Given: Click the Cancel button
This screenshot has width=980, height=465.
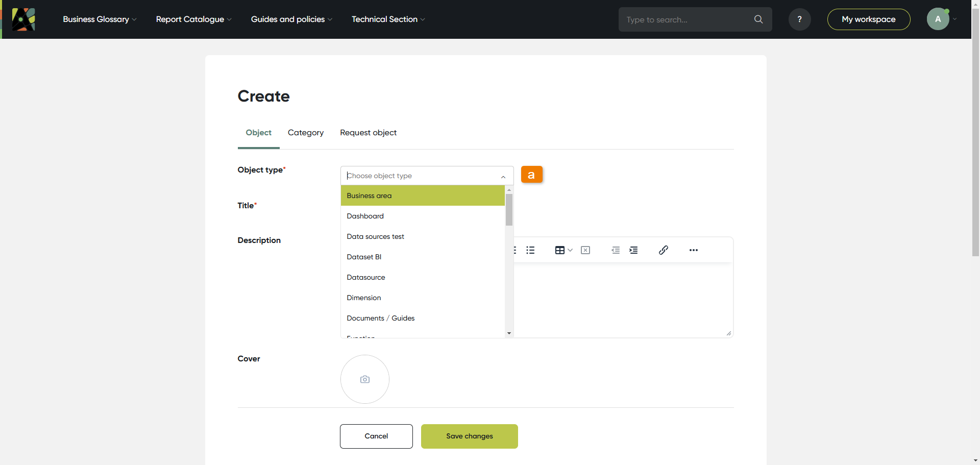Looking at the screenshot, I should [x=376, y=436].
